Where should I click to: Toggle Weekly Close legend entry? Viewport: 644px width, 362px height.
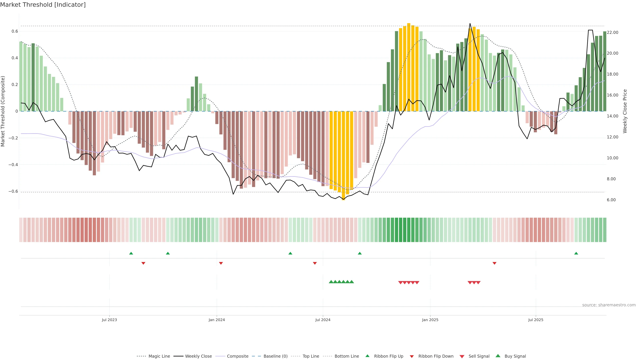(198, 356)
